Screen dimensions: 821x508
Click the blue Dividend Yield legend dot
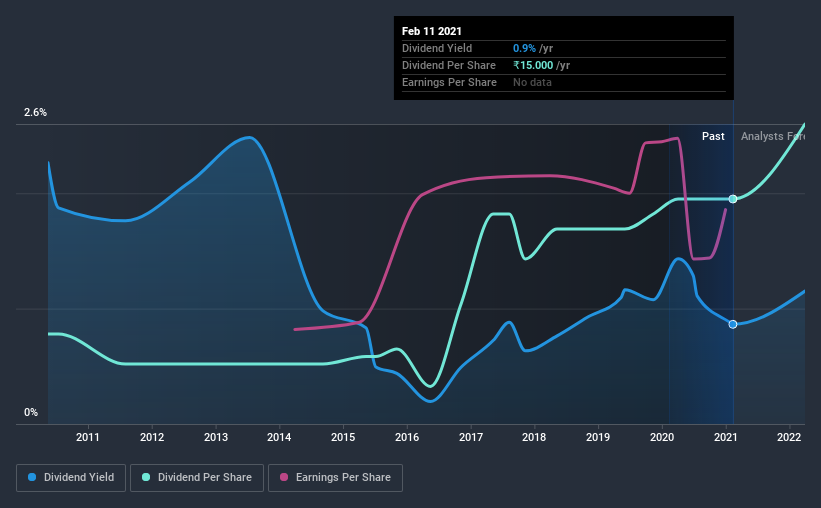32,477
